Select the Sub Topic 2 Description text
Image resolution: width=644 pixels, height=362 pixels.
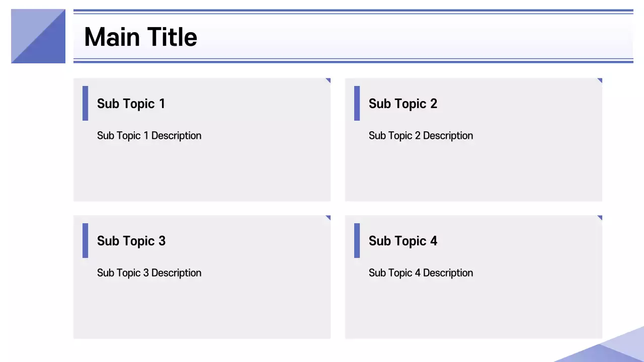(x=421, y=136)
